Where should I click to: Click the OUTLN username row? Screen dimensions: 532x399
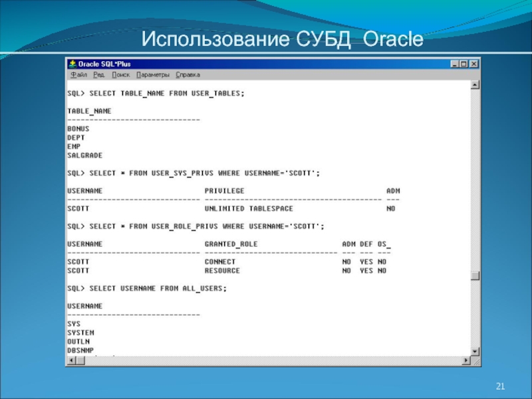coord(78,342)
